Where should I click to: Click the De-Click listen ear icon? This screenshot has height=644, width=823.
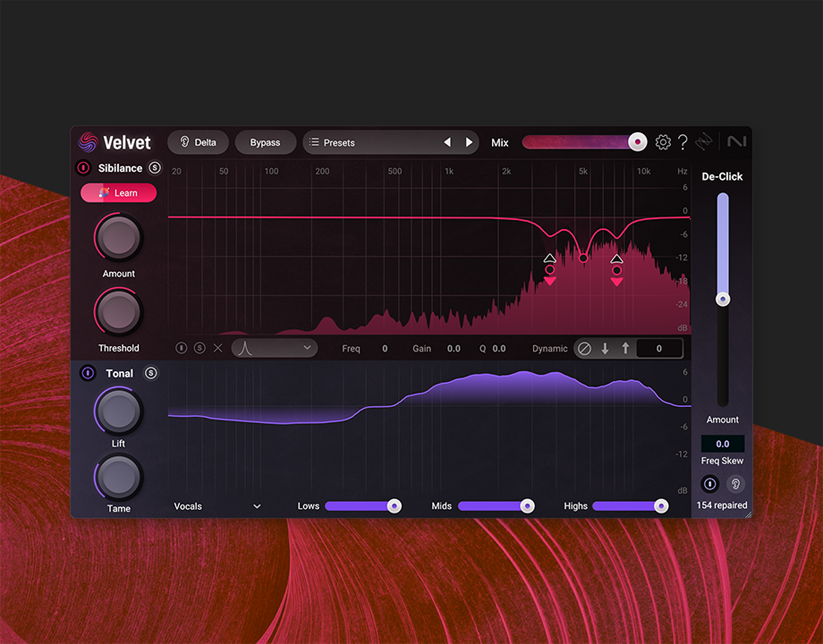coord(735,484)
